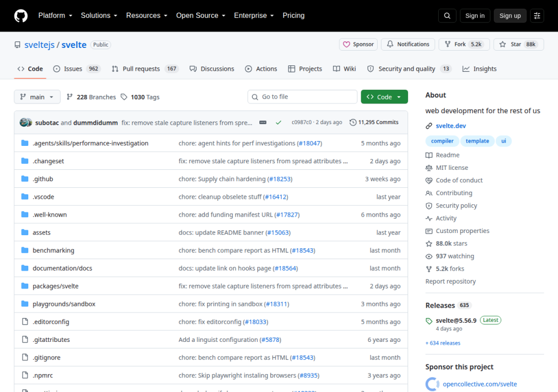
Task: Click the Sign in button
Action: click(x=475, y=16)
